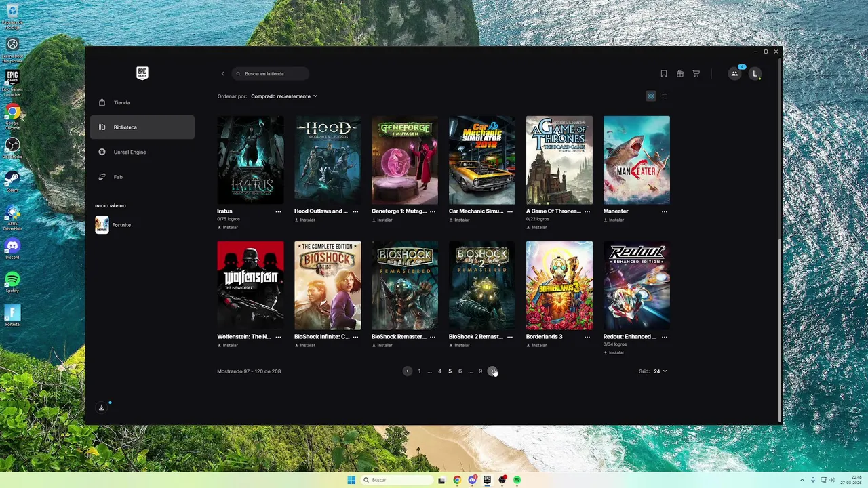
Task: Click the Buscar en la tienda search field
Action: [271, 73]
